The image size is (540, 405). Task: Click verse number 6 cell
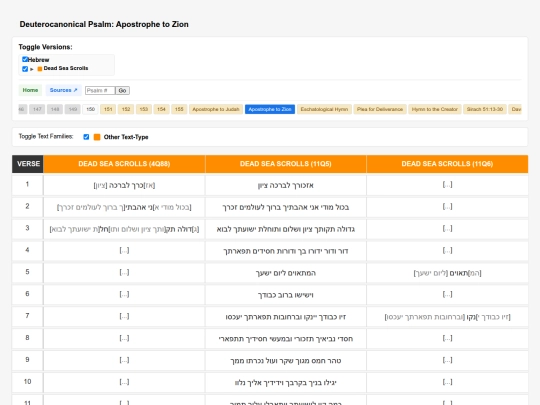pyautogui.click(x=28, y=294)
